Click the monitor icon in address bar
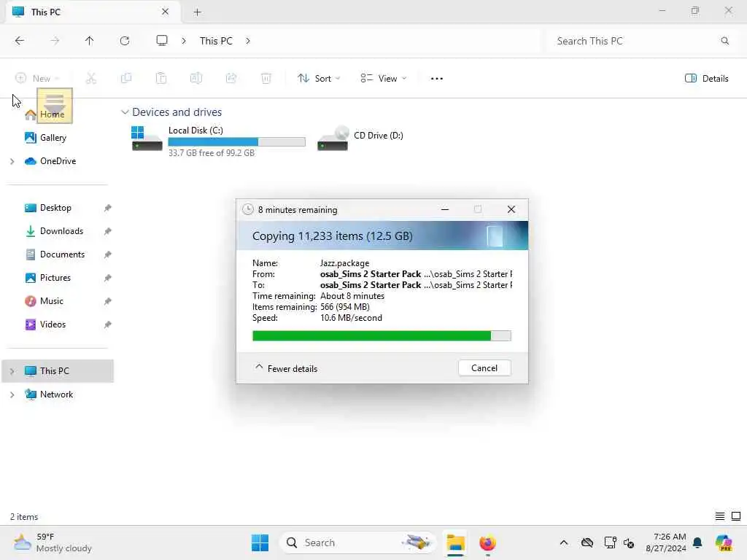The width and height of the screenshot is (747, 560). [x=162, y=41]
